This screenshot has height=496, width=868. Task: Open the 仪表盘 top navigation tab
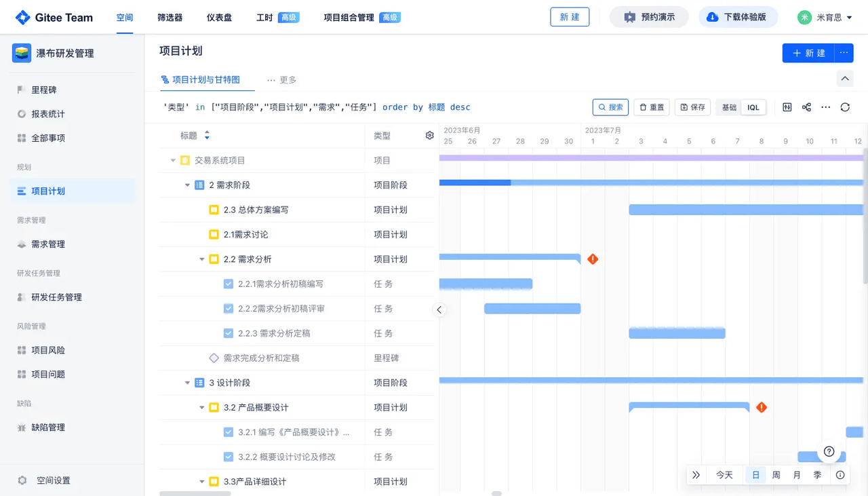219,18
